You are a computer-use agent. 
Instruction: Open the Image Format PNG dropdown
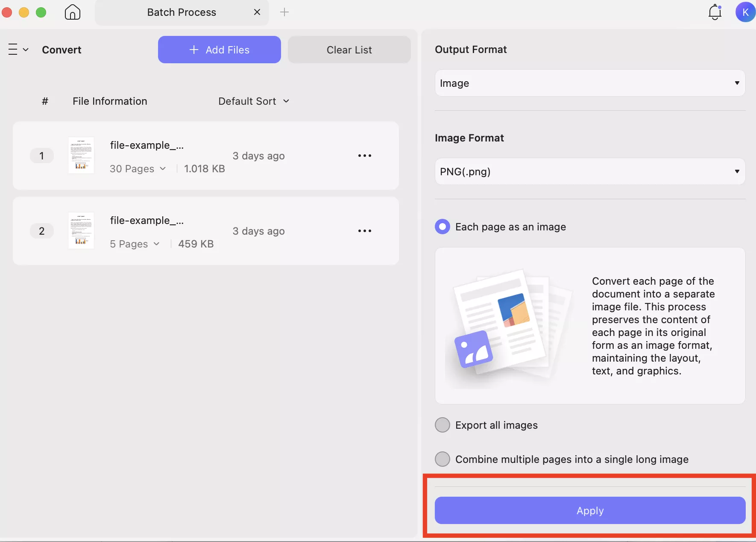[589, 171]
